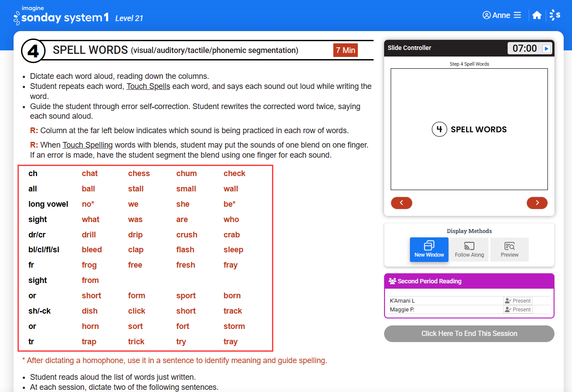Viewport: 572px width, 392px height.
Task: Click the word 'sport'
Action: tap(186, 296)
